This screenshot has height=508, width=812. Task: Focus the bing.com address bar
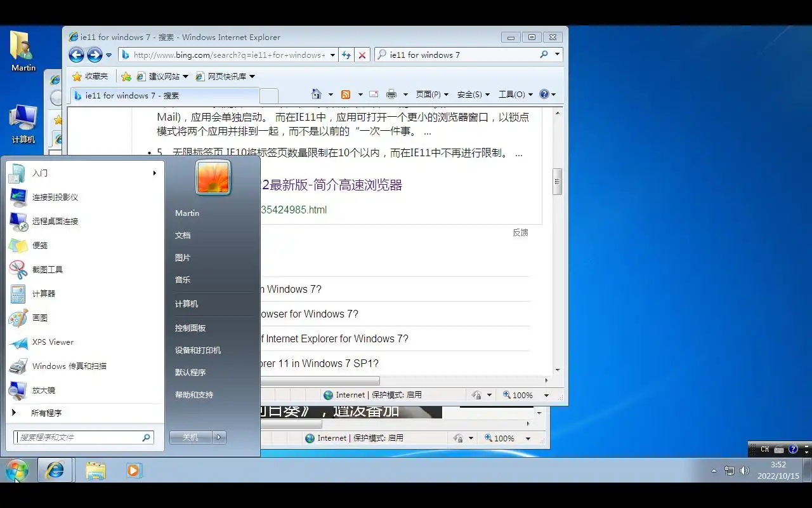[x=227, y=55]
